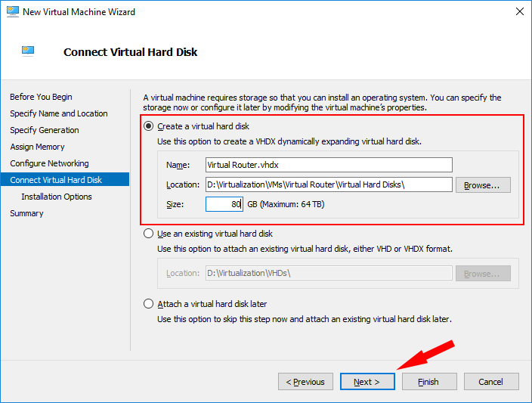
Task: Switch to Configure Networking step
Action: [x=49, y=163]
